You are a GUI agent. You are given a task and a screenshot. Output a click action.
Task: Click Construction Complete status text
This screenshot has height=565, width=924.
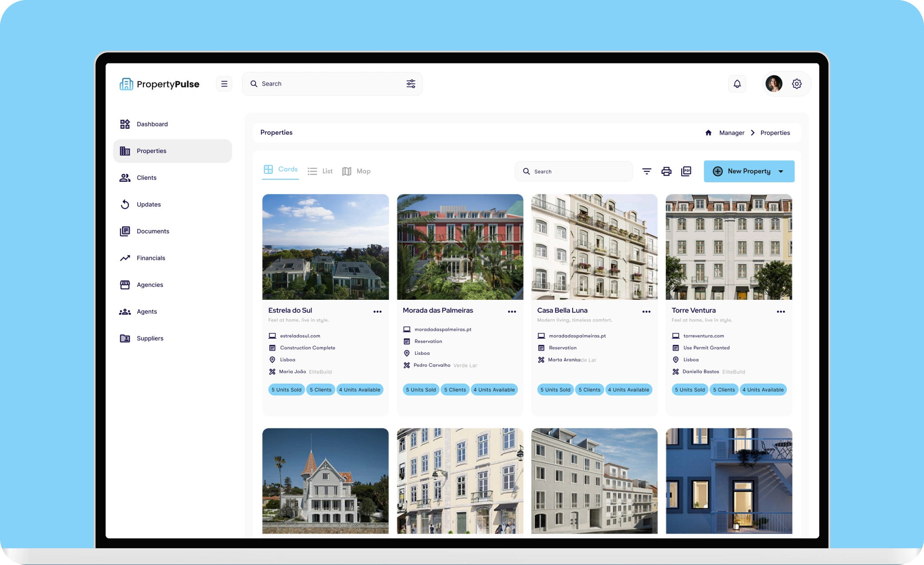click(308, 348)
